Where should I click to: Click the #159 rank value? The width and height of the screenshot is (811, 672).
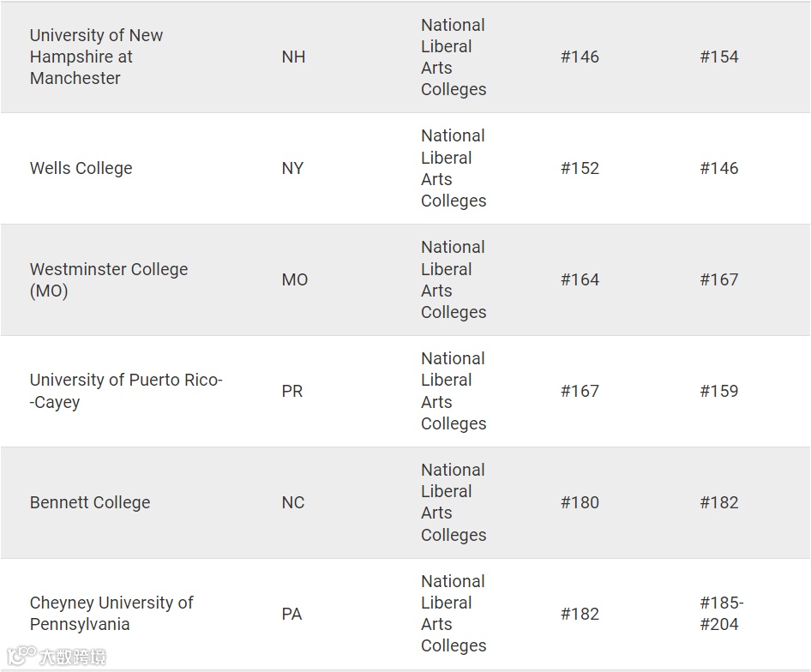coord(718,391)
